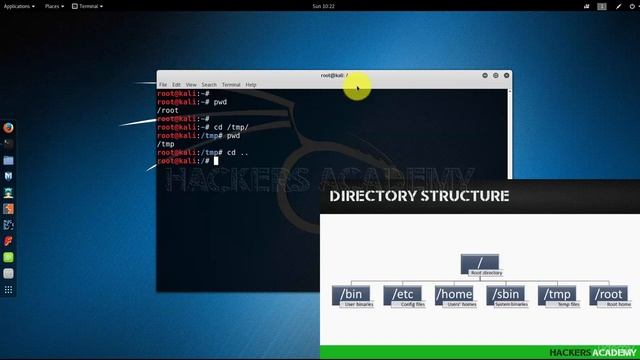This screenshot has width=640, height=360.
Task: Click the /home box in the diagram
Action: (454, 296)
